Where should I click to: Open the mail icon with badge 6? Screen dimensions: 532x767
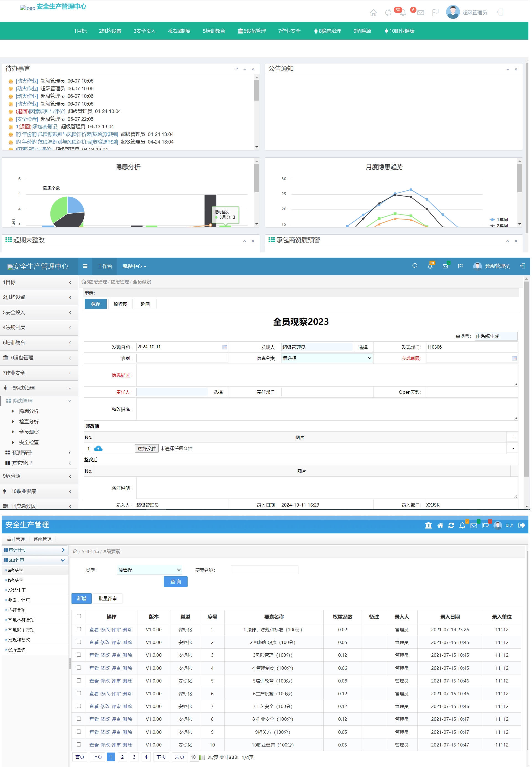pos(420,13)
